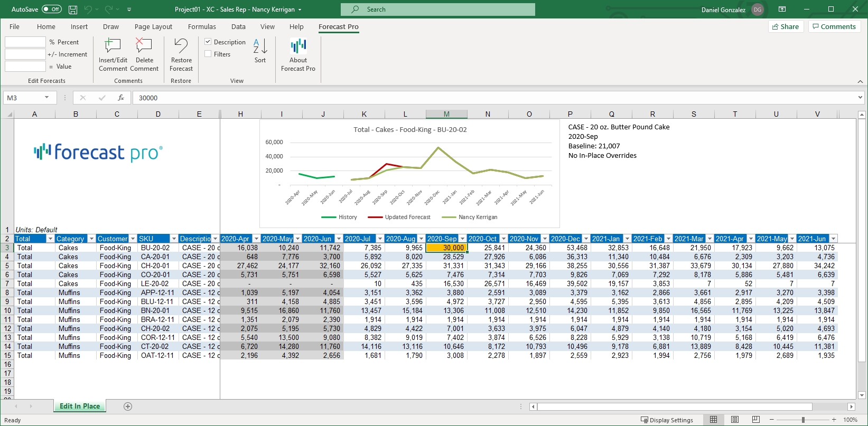
Task: Add a new sheet with plus icon
Action: point(128,406)
